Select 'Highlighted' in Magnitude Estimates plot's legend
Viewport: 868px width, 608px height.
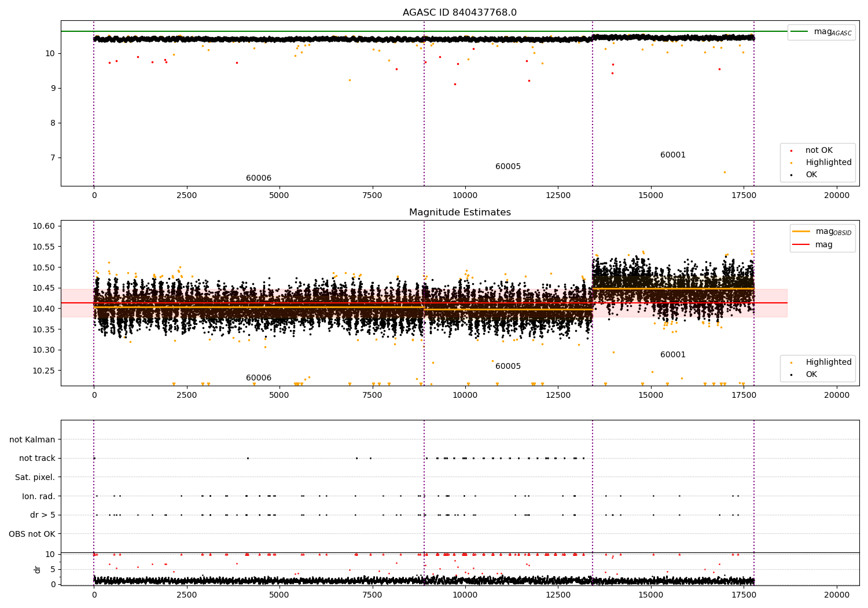828,362
